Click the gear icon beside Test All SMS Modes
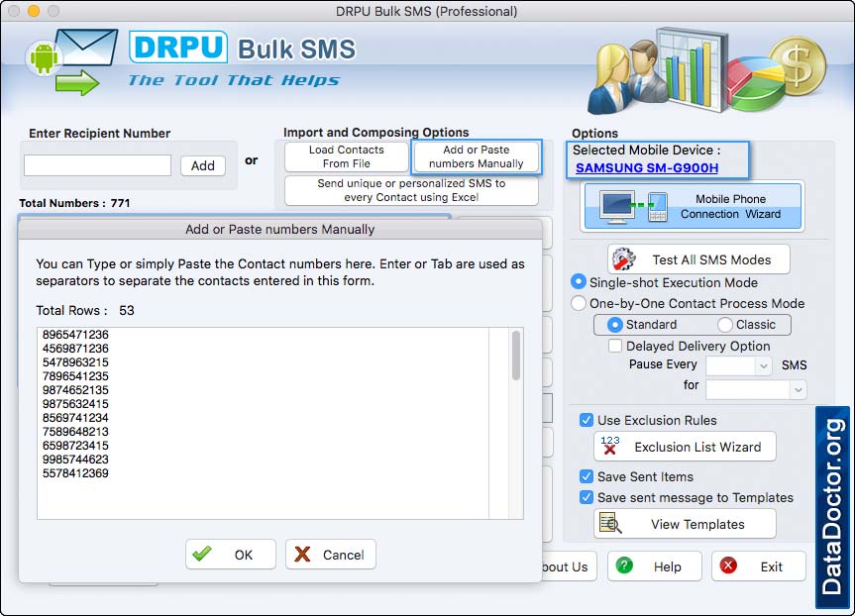The image size is (855, 616). pyautogui.click(x=624, y=259)
